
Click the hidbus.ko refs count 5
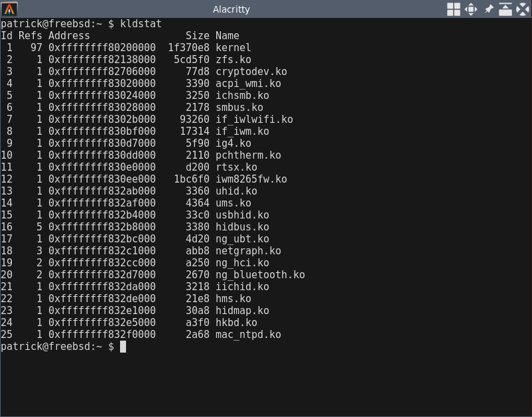(39, 227)
